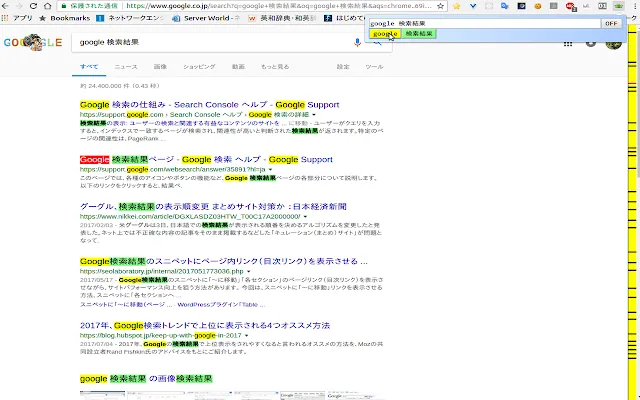The width and height of the screenshot is (640, 400).
Task: Toggle the yellow 'google' keyword chip
Action: pos(385,34)
